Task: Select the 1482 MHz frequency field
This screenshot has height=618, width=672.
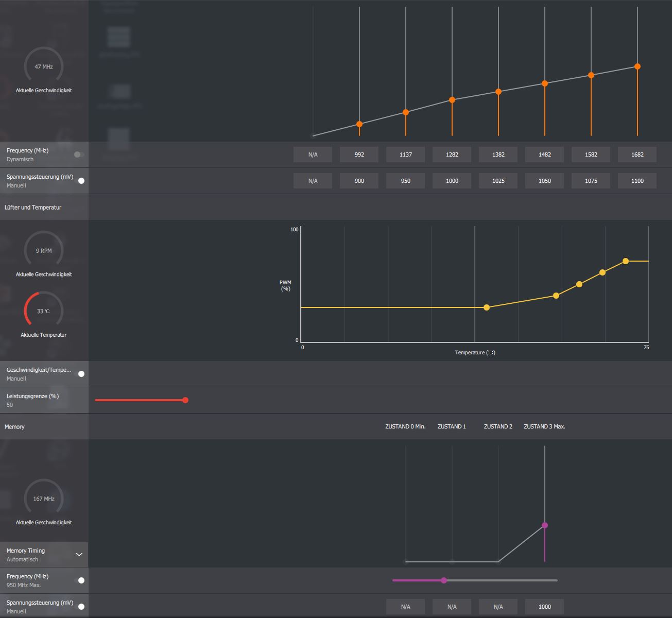Action: tap(545, 154)
